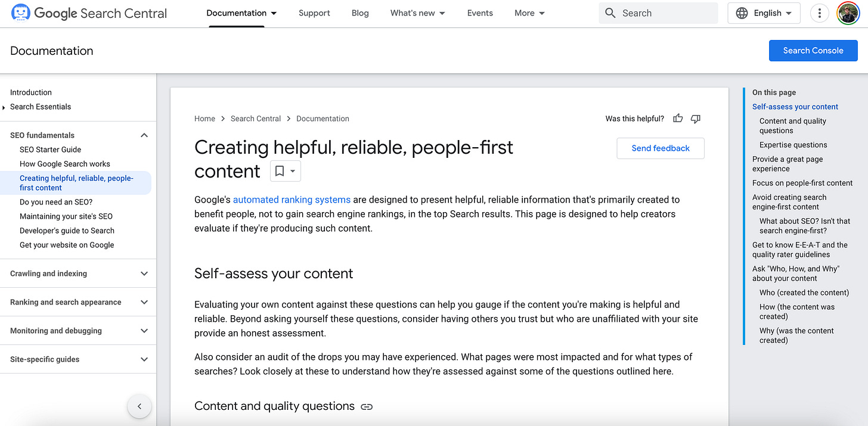Open the three-dot overflow menu
Viewport: 868px width, 426px height.
819,13
